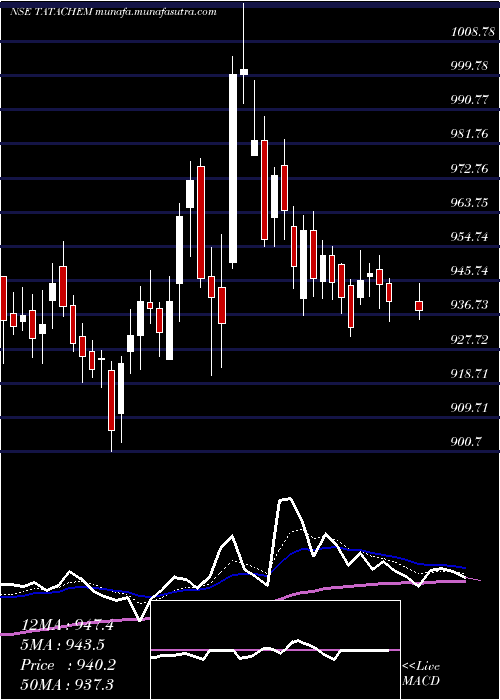Click the NSE TATACHEM chart title text

(113, 12)
